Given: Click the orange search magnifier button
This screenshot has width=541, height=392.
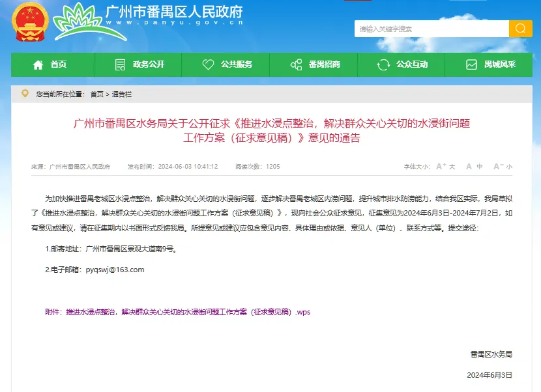Looking at the screenshot, I should click(520, 29).
